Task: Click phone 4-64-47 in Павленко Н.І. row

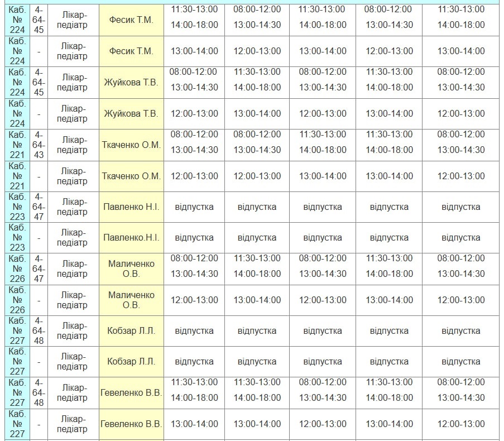Action: point(38,207)
